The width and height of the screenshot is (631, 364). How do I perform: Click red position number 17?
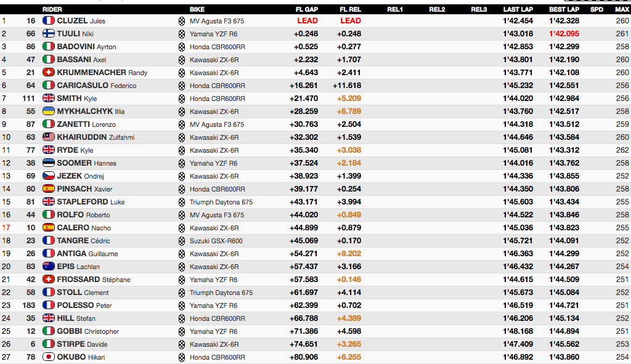tap(6, 228)
